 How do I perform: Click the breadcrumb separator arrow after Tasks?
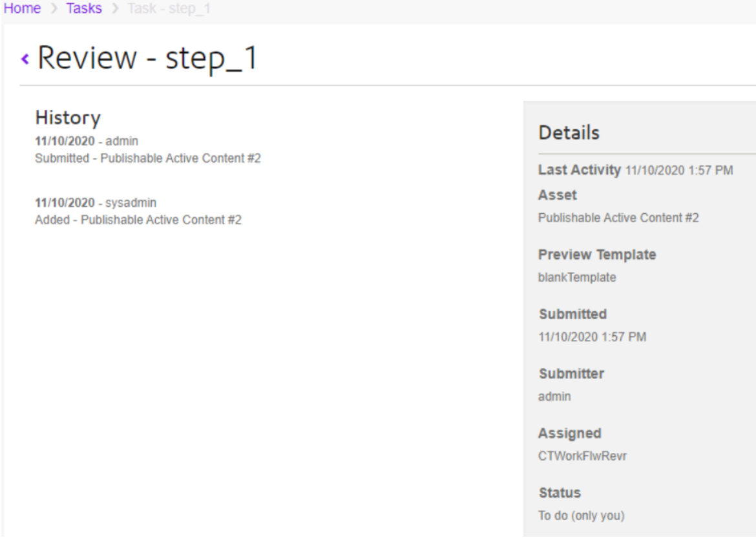tap(115, 10)
